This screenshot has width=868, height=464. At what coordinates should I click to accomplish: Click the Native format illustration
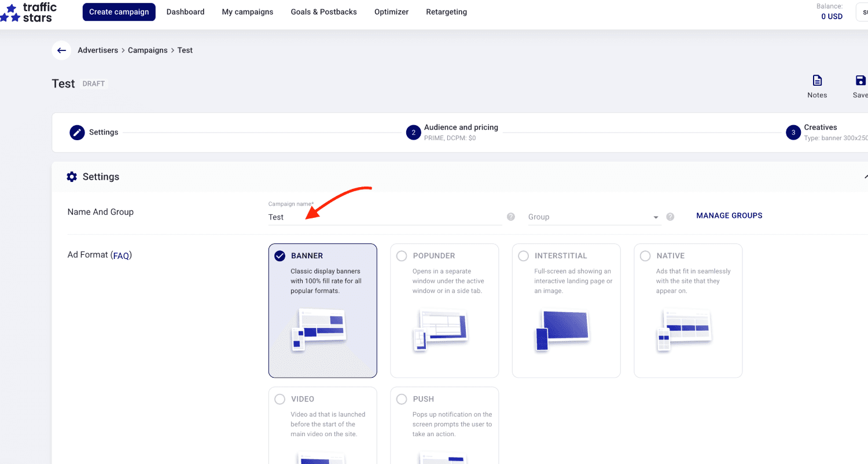pyautogui.click(x=683, y=330)
